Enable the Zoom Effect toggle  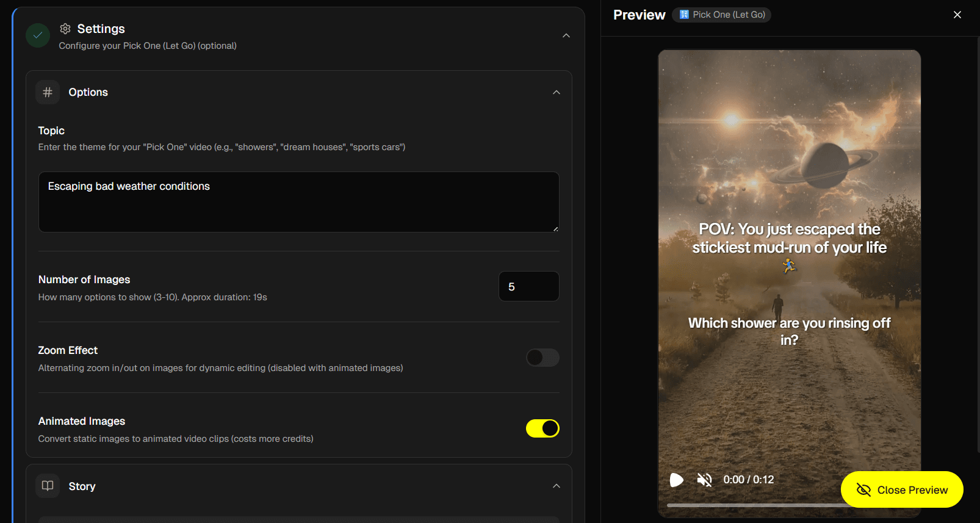[x=542, y=358]
